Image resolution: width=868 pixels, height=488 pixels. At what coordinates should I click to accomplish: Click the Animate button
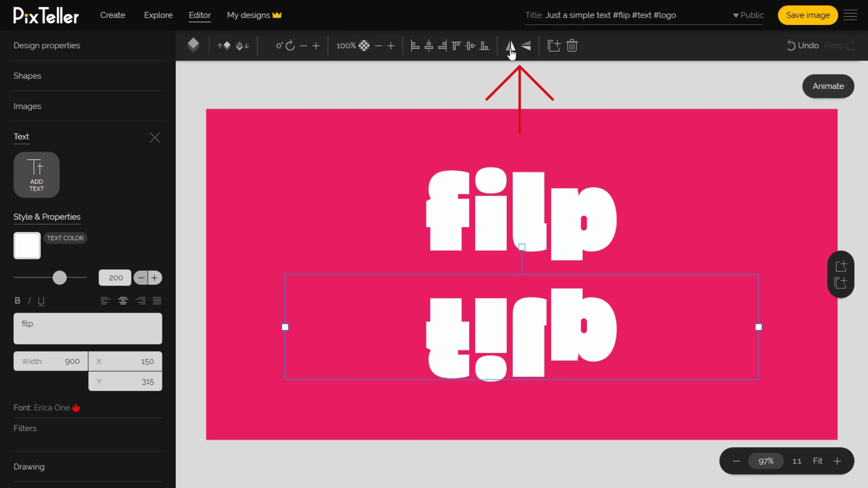pyautogui.click(x=828, y=86)
